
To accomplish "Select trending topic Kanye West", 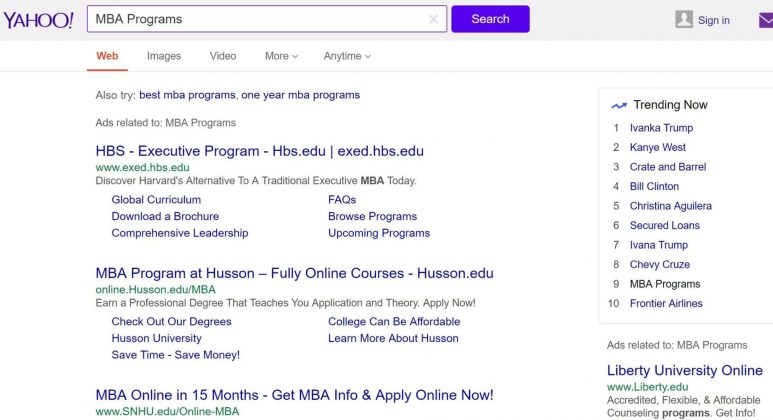I will tap(658, 147).
